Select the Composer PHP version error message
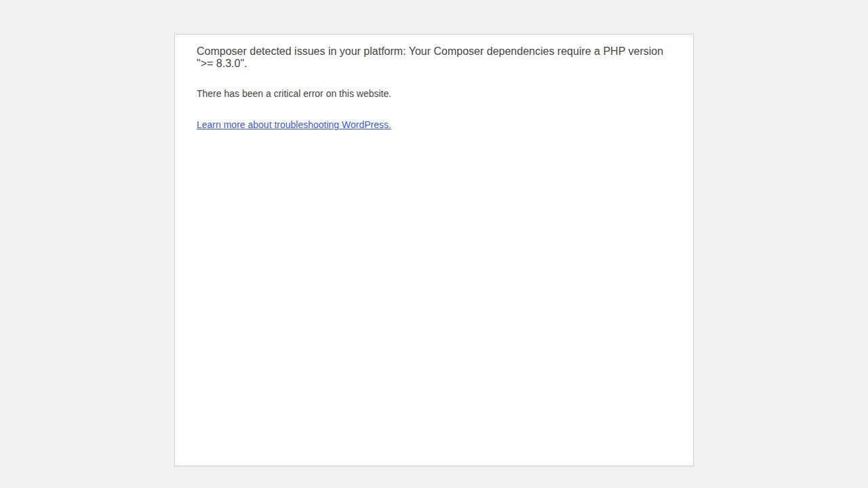The image size is (868, 488). coord(430,58)
